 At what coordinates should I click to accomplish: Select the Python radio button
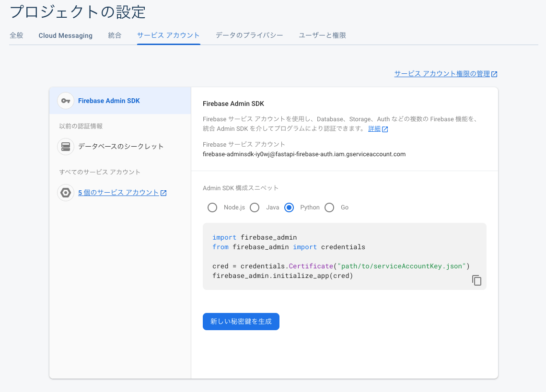coord(289,208)
